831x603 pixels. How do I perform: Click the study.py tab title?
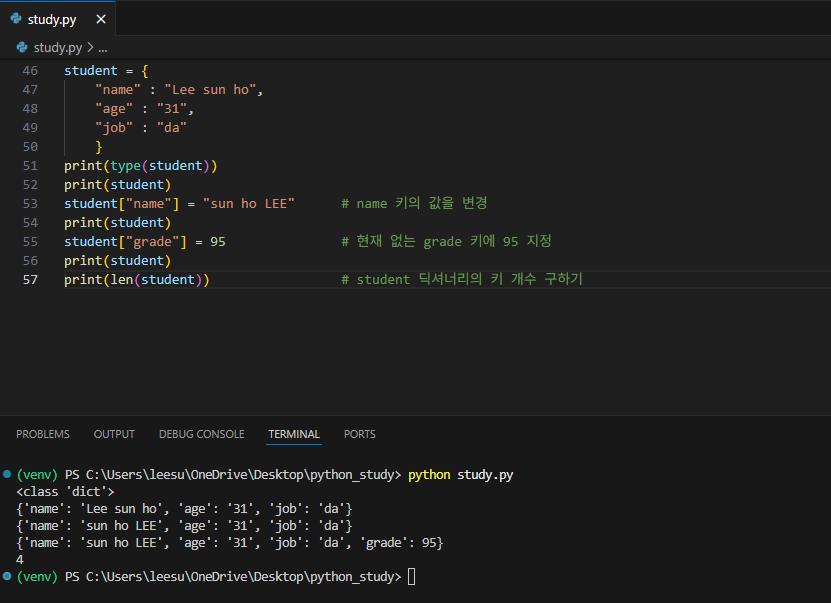pyautogui.click(x=52, y=20)
